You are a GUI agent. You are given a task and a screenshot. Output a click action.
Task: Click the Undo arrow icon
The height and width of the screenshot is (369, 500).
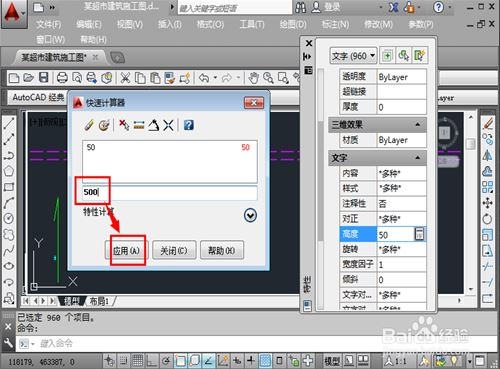coord(204,78)
